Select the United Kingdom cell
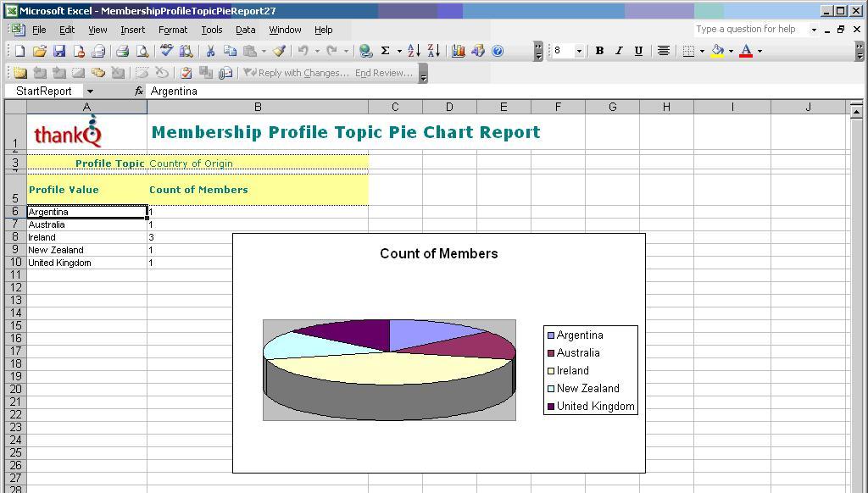 (87, 263)
